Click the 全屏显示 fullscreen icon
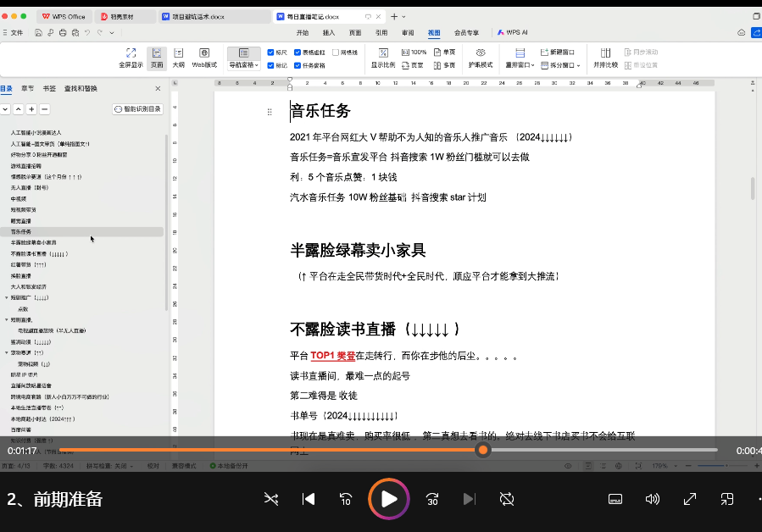 (x=131, y=53)
